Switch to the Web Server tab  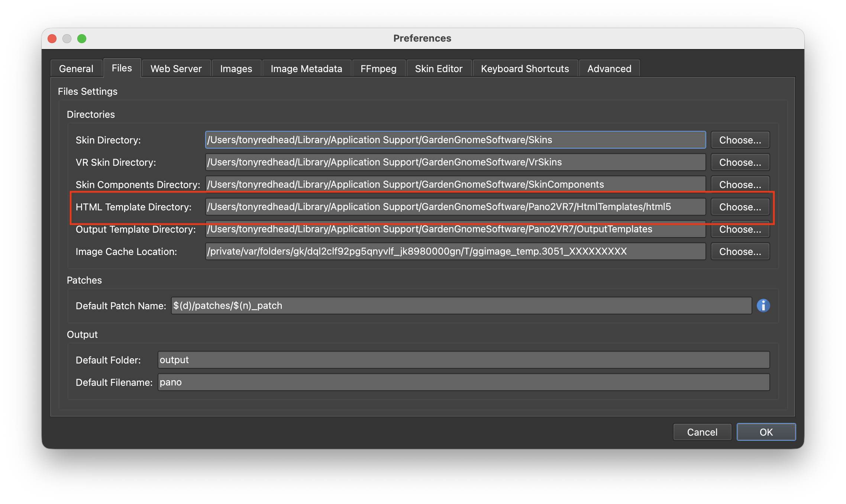(176, 69)
